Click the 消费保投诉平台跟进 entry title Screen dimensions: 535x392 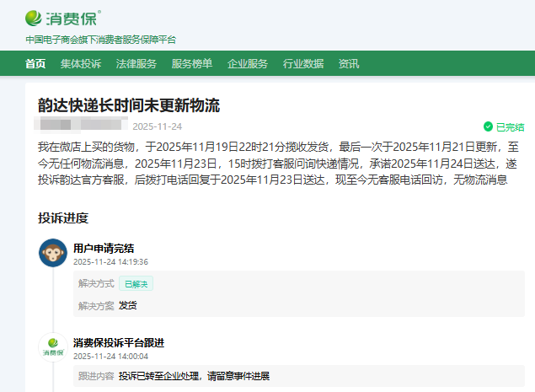(x=118, y=342)
